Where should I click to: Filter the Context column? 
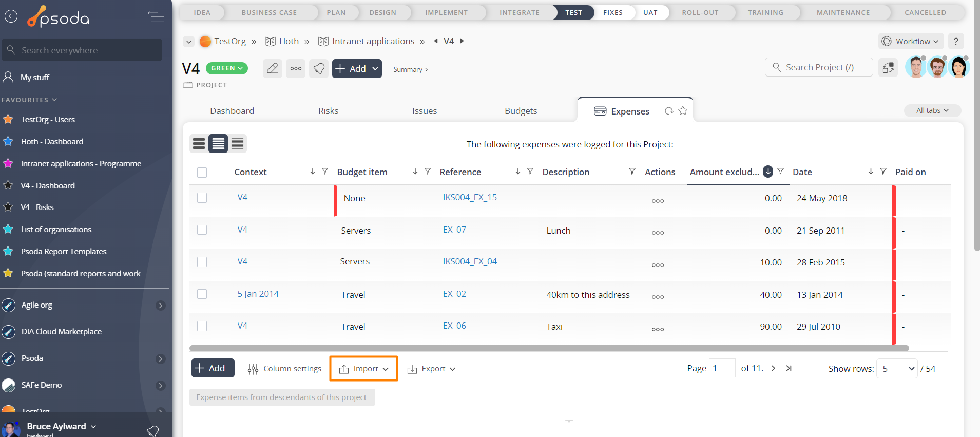click(x=325, y=172)
